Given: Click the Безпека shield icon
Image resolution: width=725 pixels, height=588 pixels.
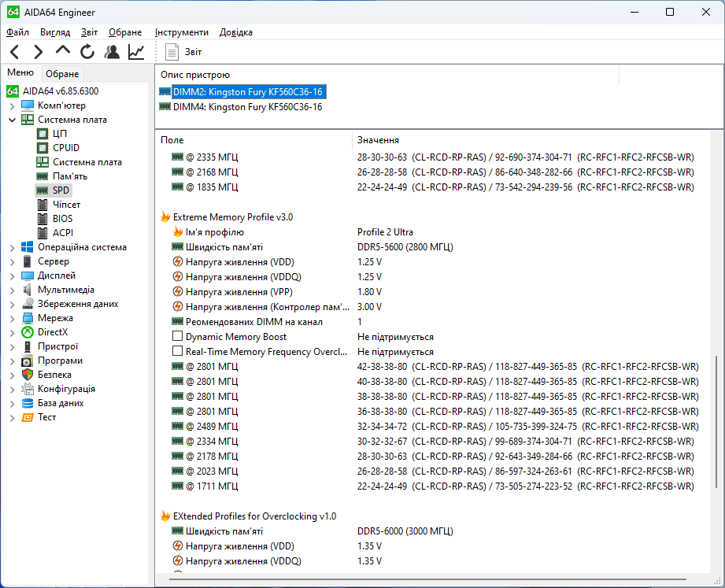Looking at the screenshot, I should (x=28, y=375).
